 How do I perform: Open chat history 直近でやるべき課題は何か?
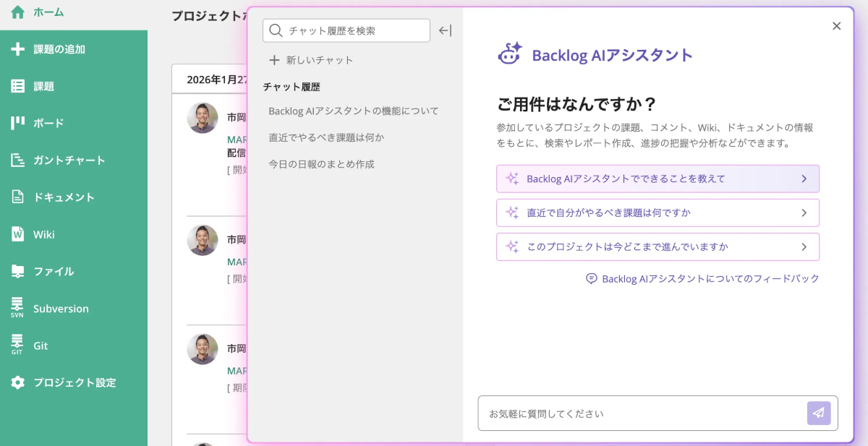pos(326,137)
